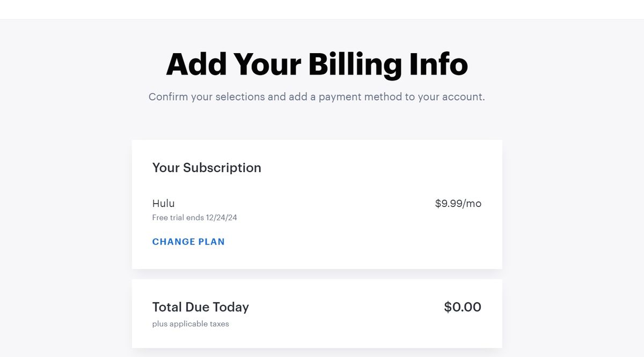This screenshot has width=644, height=357.
Task: Click the payment method instruction subtitle
Action: pos(317,97)
